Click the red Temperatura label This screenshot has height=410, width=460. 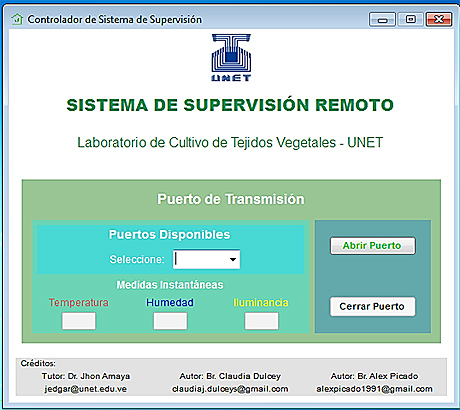79,302
